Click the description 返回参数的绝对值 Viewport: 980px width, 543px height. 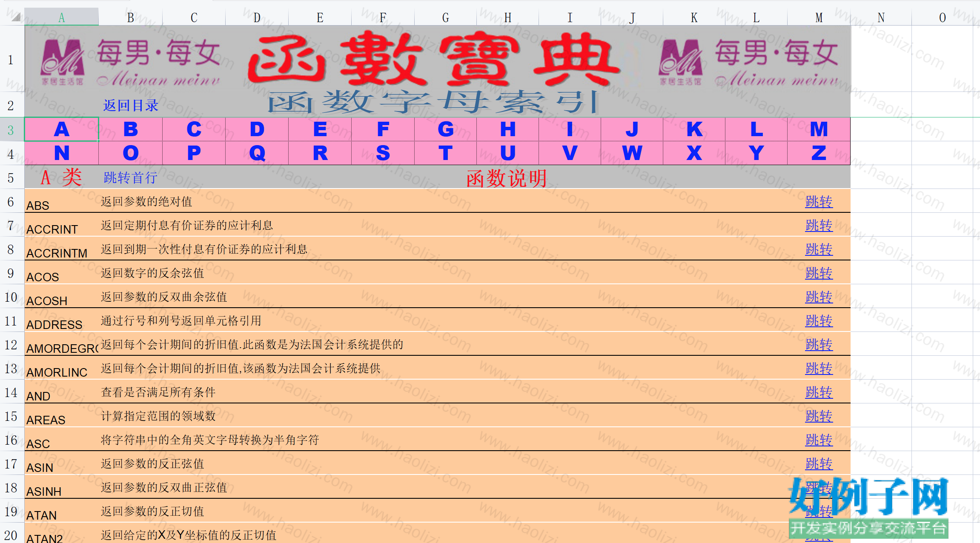pos(146,201)
